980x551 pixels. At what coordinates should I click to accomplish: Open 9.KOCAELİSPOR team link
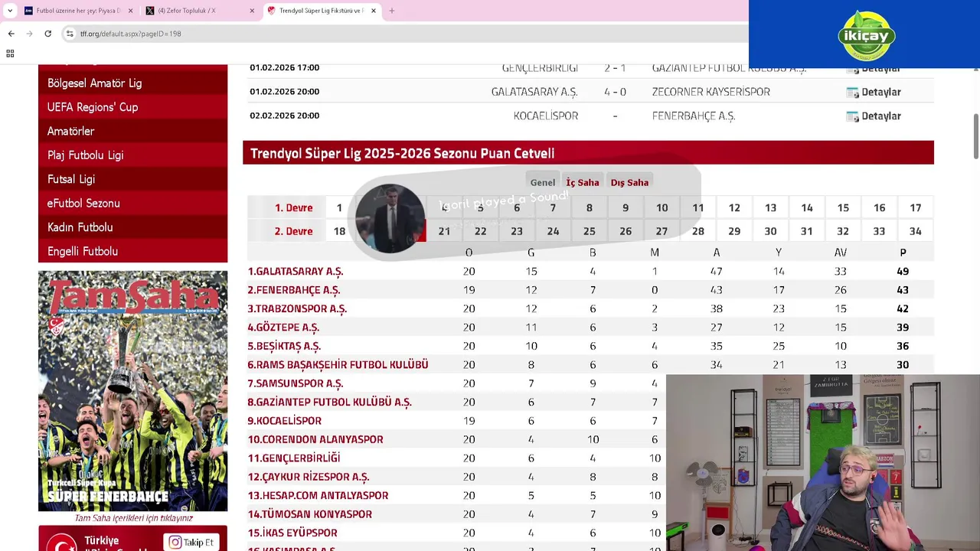point(284,421)
